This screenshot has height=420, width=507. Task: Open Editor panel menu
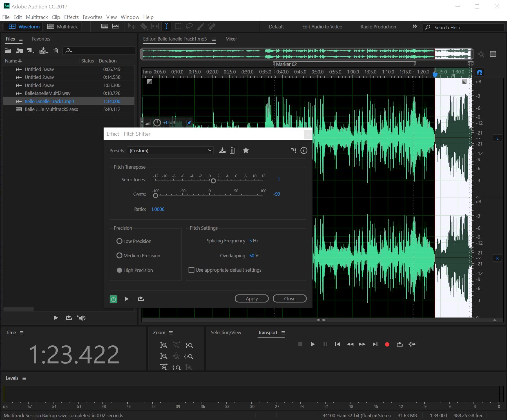[214, 39]
